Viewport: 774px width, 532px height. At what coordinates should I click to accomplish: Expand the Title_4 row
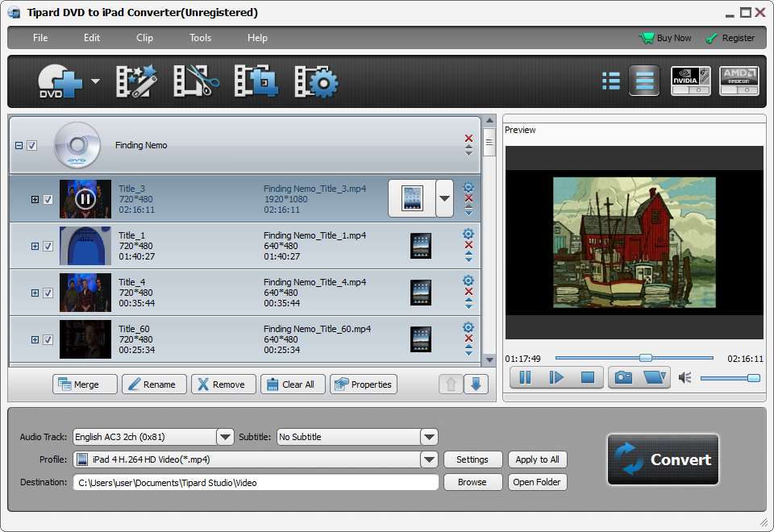35,293
